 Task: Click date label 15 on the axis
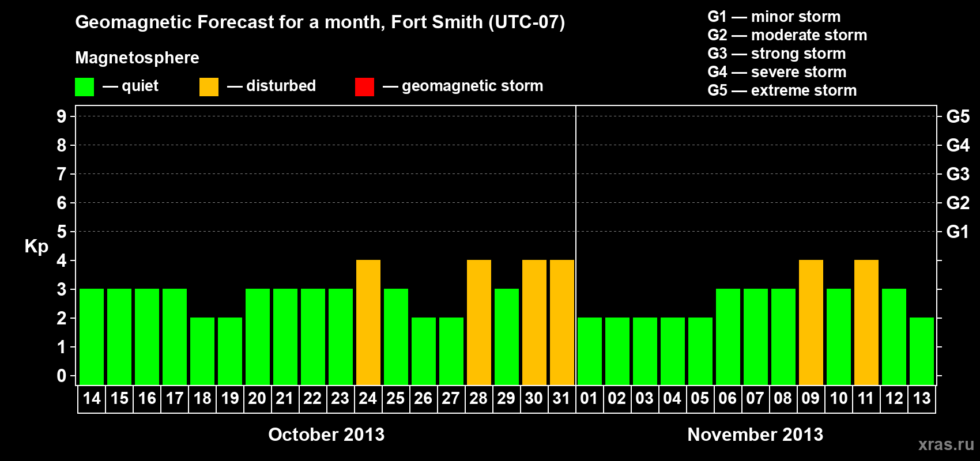pyautogui.click(x=119, y=398)
